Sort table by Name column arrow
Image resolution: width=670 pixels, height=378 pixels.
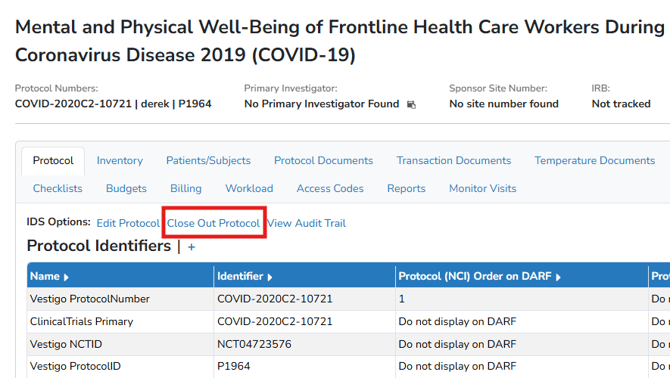coord(66,277)
